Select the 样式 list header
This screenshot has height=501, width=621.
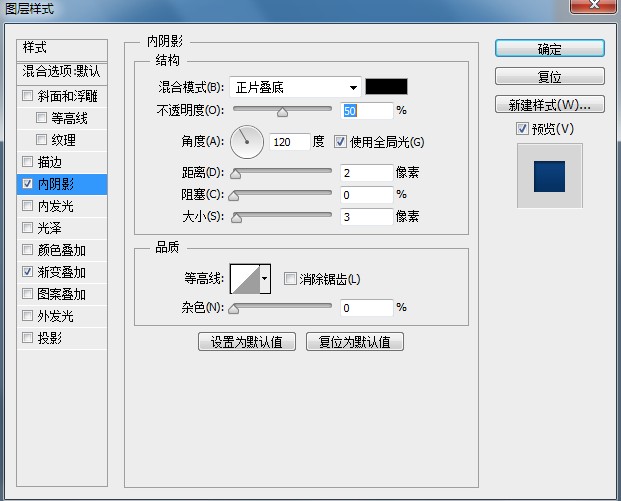point(62,50)
